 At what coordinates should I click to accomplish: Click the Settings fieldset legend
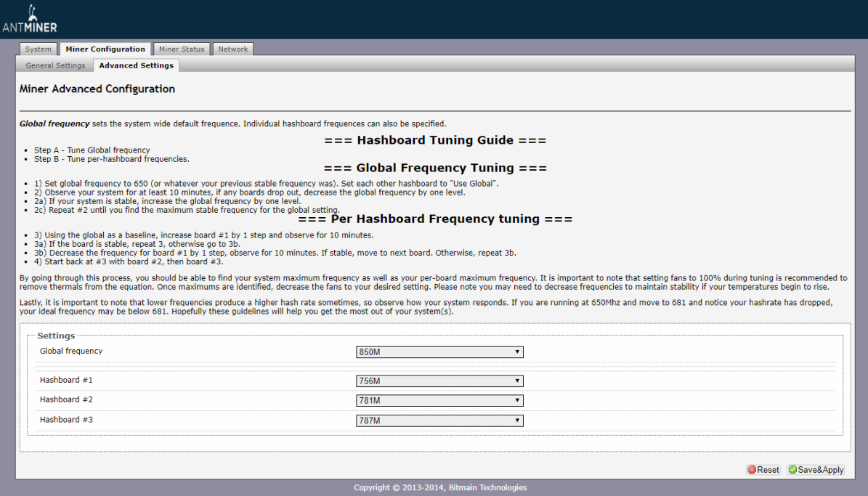56,336
